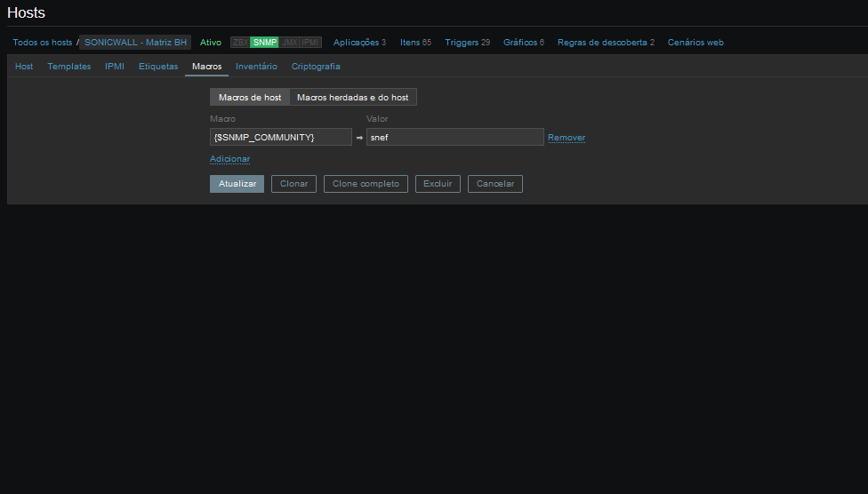Switch to 'Macros herdadas e do host'
Image resolution: width=868 pixels, height=494 pixels.
click(x=352, y=98)
